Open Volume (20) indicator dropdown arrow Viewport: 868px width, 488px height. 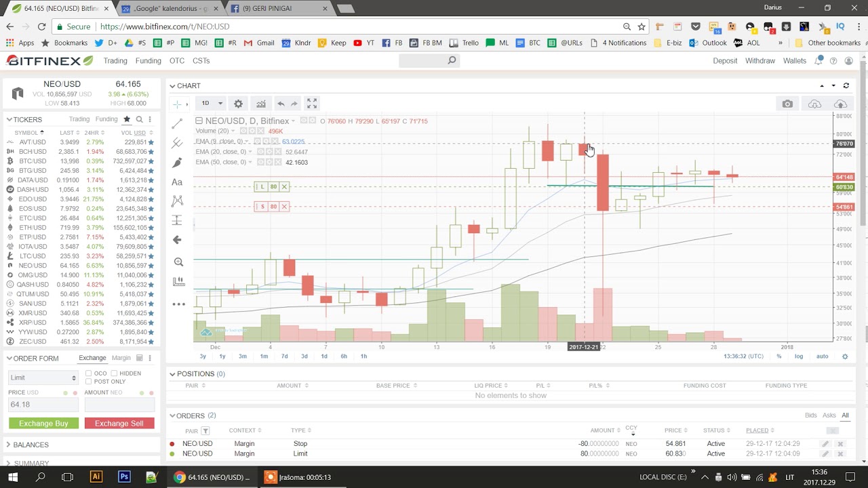(x=233, y=131)
